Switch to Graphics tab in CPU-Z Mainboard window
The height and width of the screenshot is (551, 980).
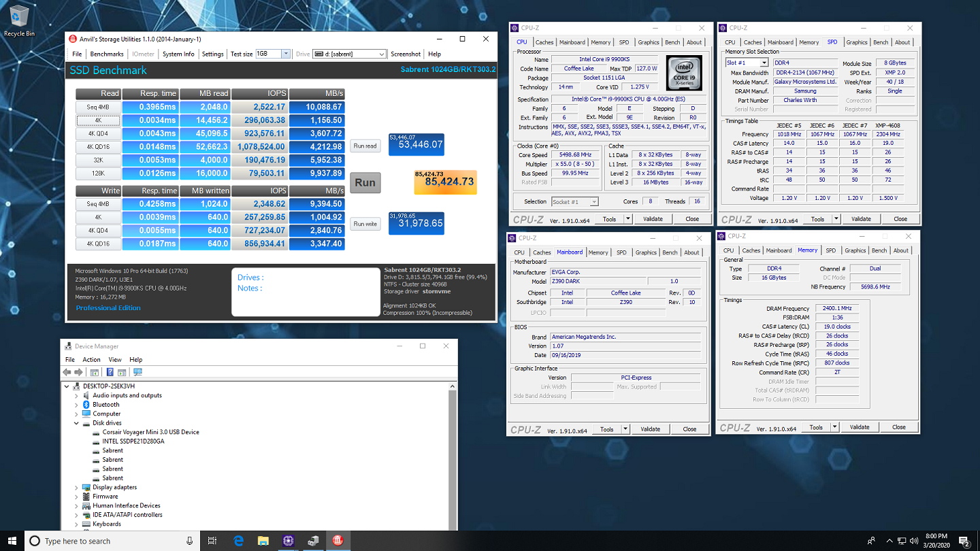[646, 252]
